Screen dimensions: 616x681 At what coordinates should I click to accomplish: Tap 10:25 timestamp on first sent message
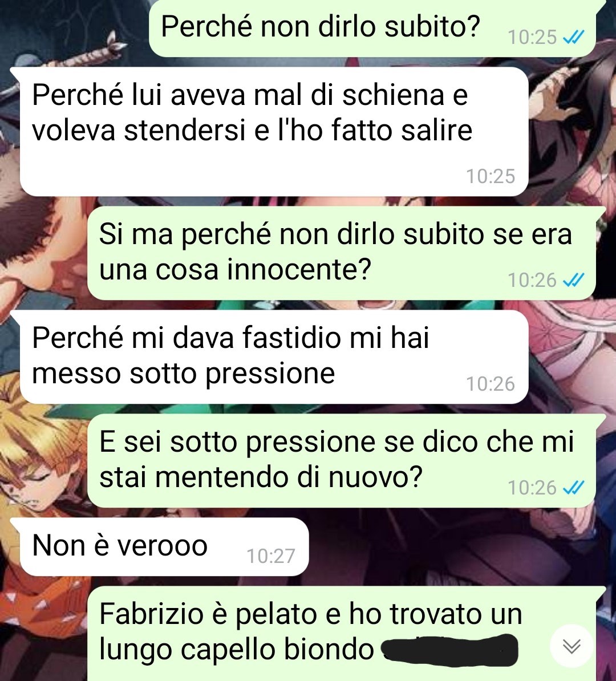(x=532, y=37)
